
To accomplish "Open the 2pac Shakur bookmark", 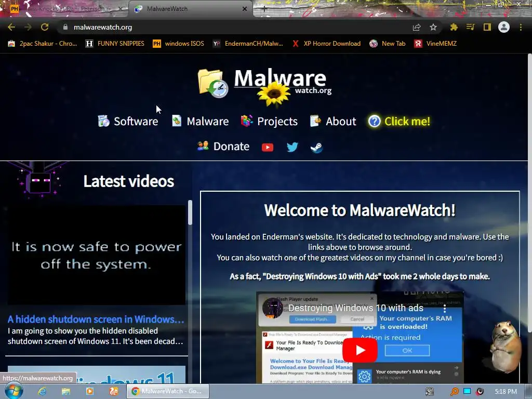I will (43, 44).
